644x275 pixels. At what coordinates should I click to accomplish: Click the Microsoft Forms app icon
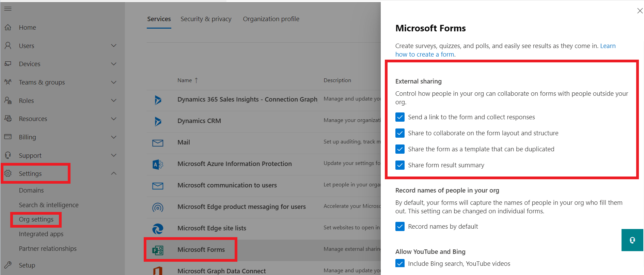(158, 250)
